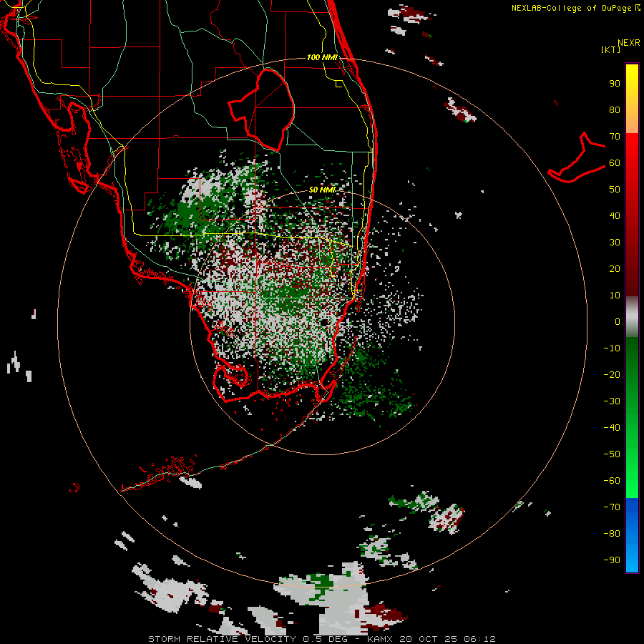Click the [KT] units label
The height and width of the screenshot is (644, 644).
611,49
